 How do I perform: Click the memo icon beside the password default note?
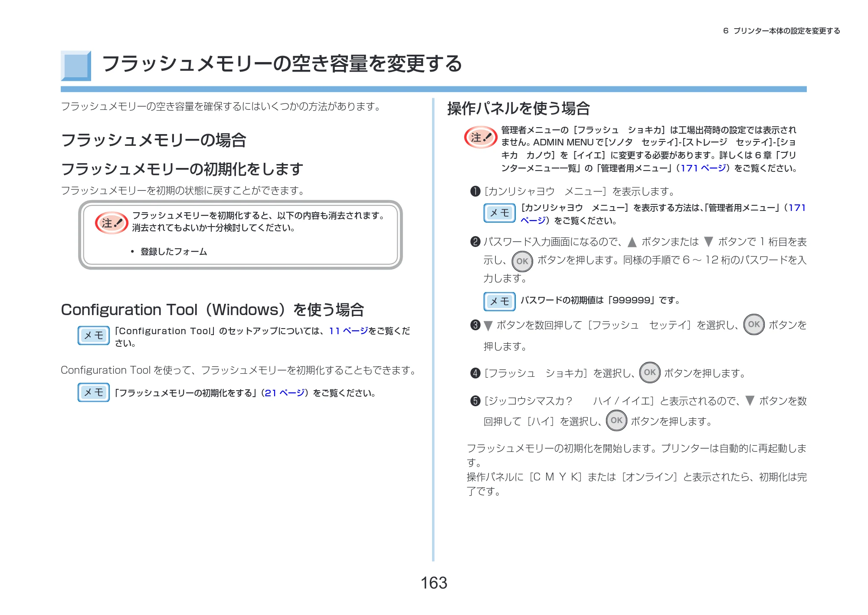[x=500, y=301]
